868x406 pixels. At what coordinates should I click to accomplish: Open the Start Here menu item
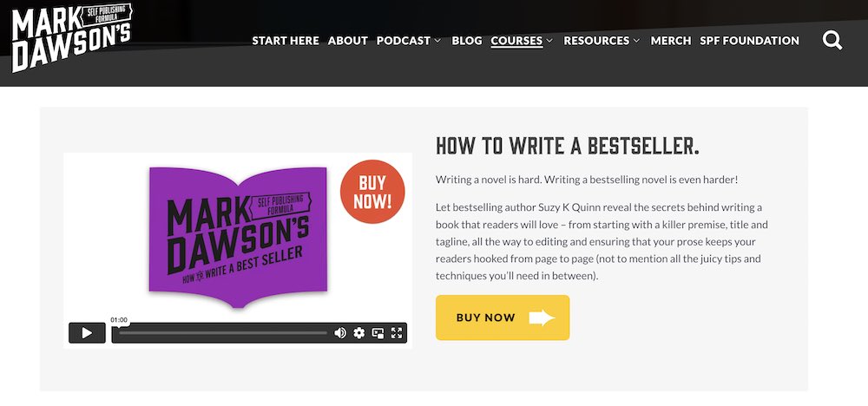click(x=286, y=41)
